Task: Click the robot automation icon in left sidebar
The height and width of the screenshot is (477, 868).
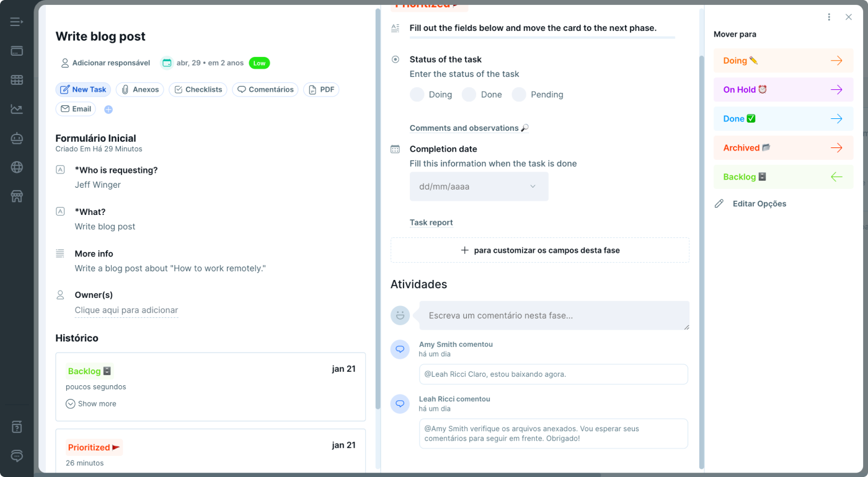Action: pyautogui.click(x=17, y=138)
